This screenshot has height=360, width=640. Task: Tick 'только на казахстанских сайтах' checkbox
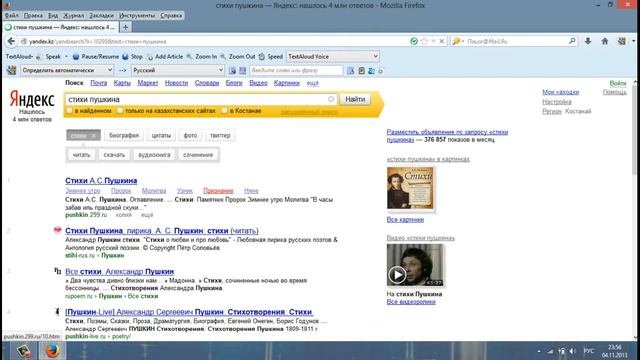pyautogui.click(x=120, y=111)
